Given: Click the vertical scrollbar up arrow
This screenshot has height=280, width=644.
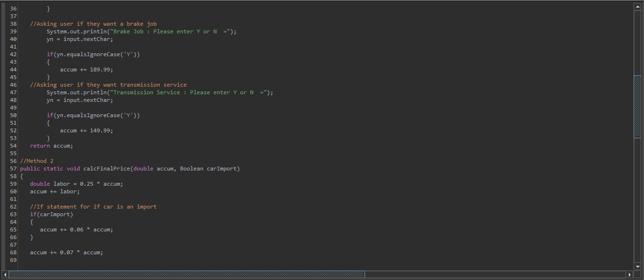Looking at the screenshot, I should (638, 7).
